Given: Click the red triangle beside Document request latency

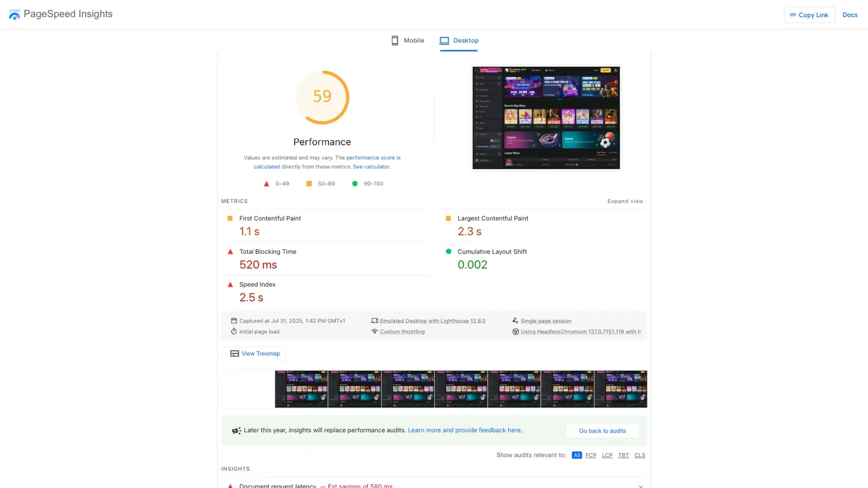Looking at the screenshot, I should pyautogui.click(x=230, y=486).
